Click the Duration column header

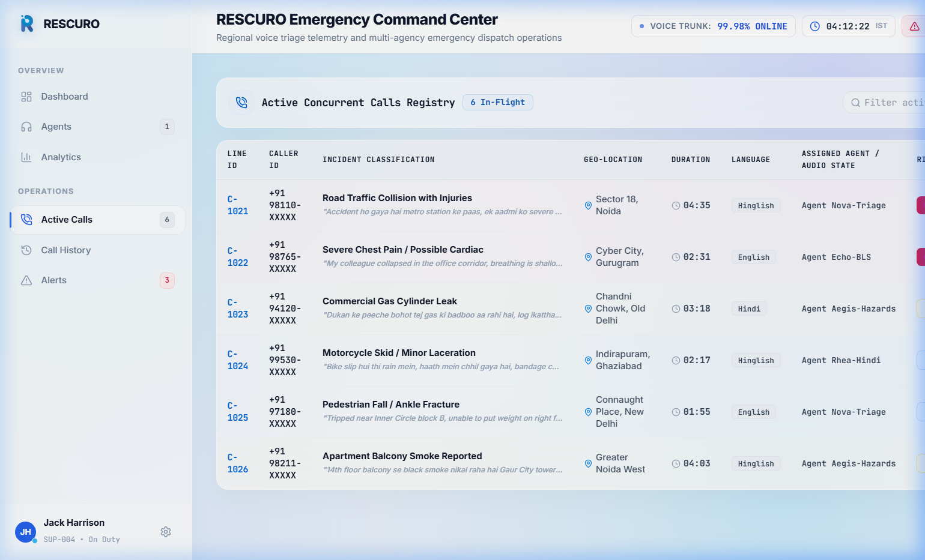(x=691, y=160)
